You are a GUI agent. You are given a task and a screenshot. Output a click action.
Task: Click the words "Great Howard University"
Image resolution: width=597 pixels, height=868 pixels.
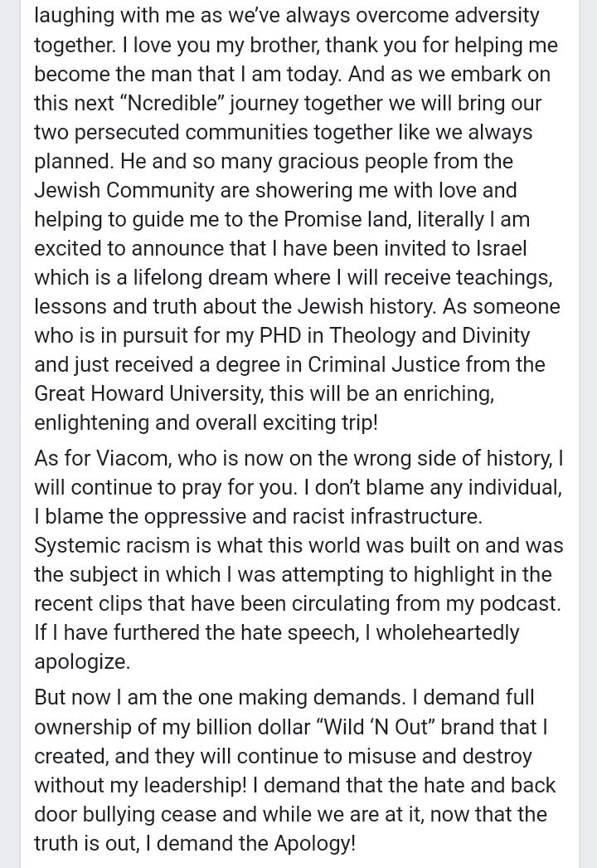point(147,393)
